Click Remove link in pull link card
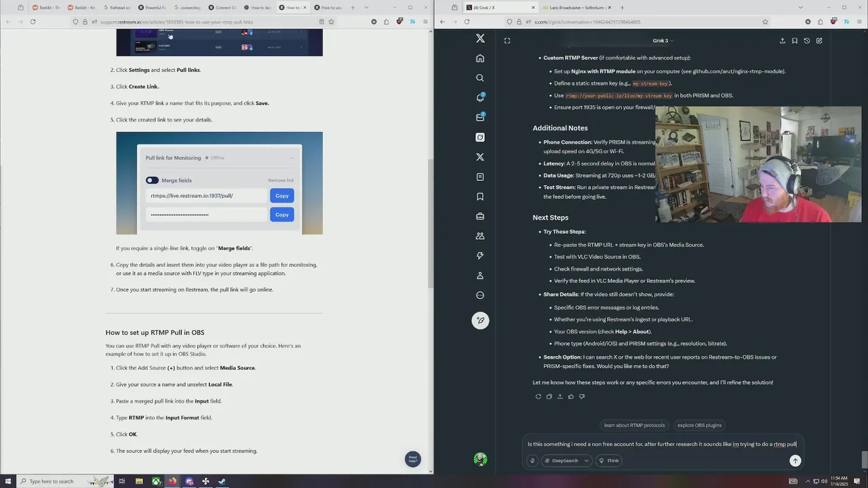Viewport: 868px width, 488px height. 281,180
